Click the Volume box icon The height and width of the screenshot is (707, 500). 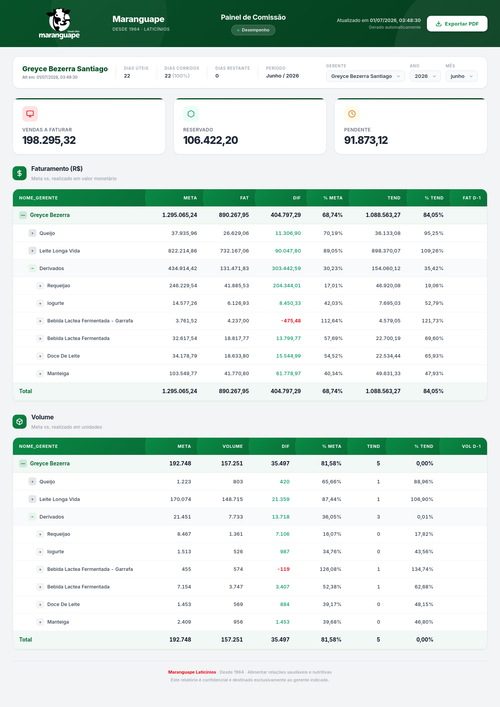pos(19,422)
